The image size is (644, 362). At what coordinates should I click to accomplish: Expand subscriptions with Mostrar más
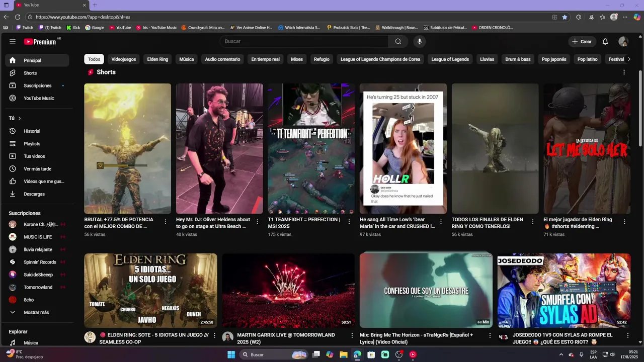(37, 312)
